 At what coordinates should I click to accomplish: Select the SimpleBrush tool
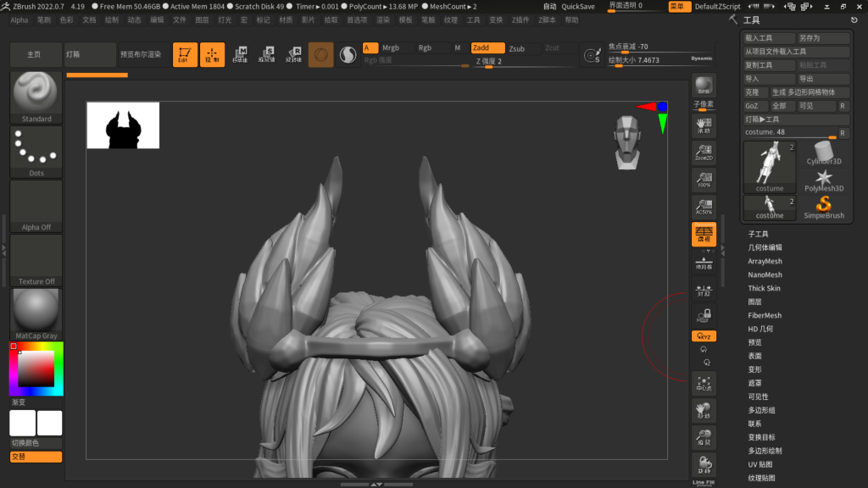(x=824, y=208)
